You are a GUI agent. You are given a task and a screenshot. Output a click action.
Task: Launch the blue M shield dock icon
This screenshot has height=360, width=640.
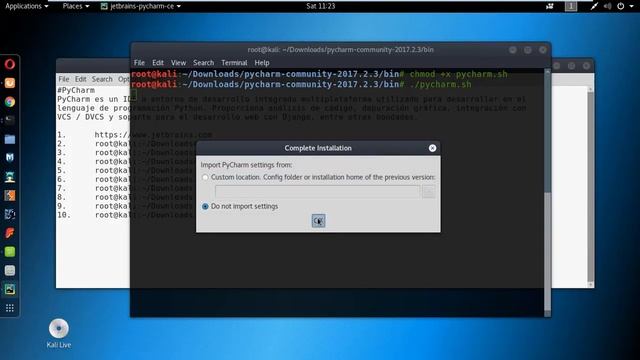pos(10,158)
